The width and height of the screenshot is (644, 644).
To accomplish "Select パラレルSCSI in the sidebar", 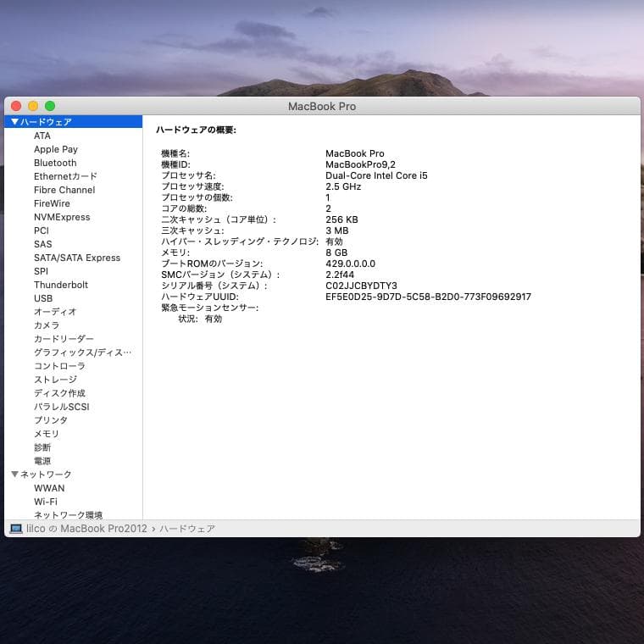I will coord(62,407).
